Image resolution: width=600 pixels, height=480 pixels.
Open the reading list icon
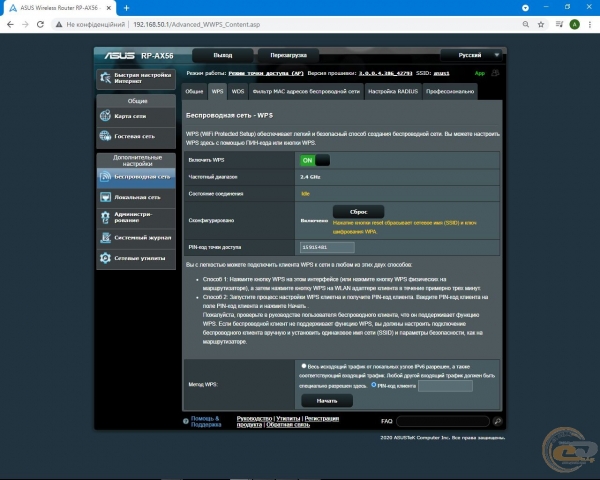tap(559, 24)
